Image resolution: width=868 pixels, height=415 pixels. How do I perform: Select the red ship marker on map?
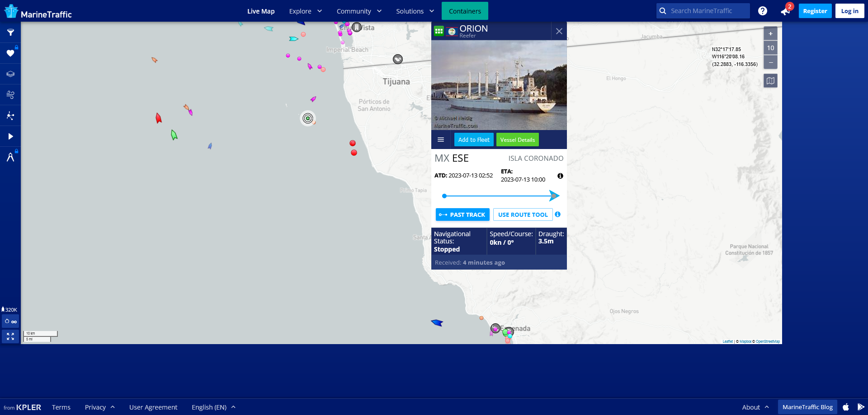click(x=158, y=118)
